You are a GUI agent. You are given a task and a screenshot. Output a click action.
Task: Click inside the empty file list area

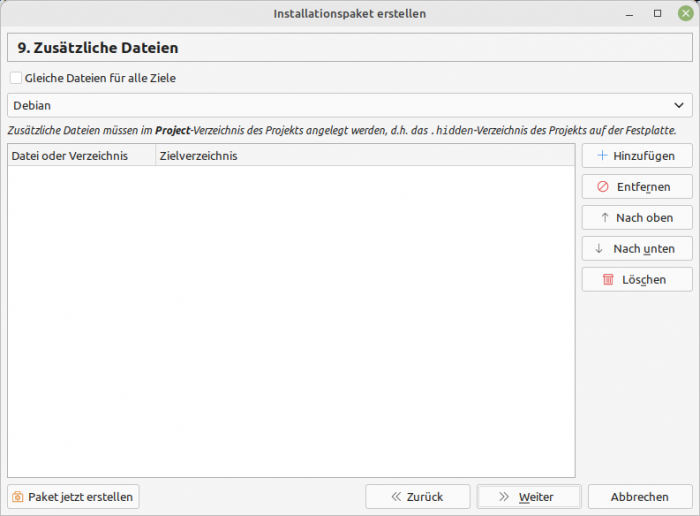[290, 320]
